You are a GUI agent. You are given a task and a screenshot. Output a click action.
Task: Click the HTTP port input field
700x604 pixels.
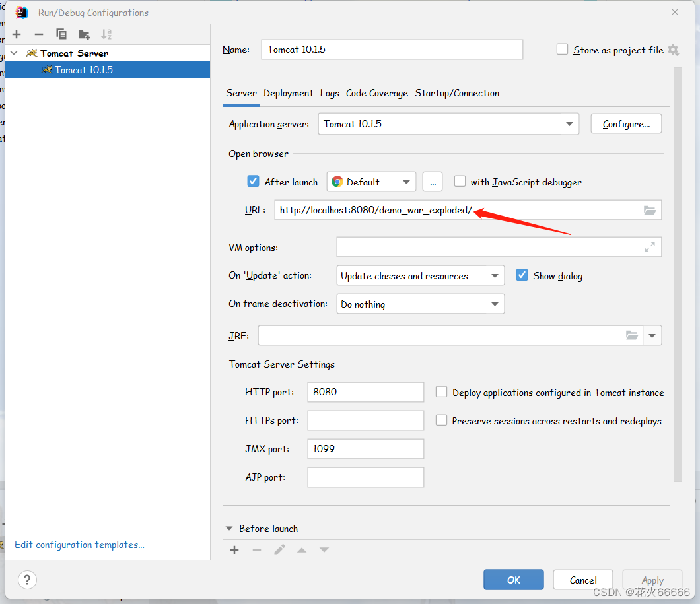(x=366, y=392)
